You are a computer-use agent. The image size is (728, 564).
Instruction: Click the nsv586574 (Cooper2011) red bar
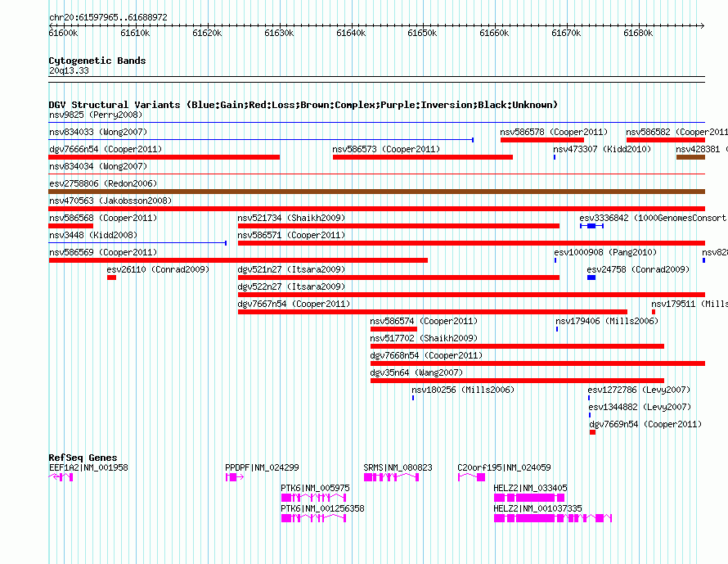[393, 329]
